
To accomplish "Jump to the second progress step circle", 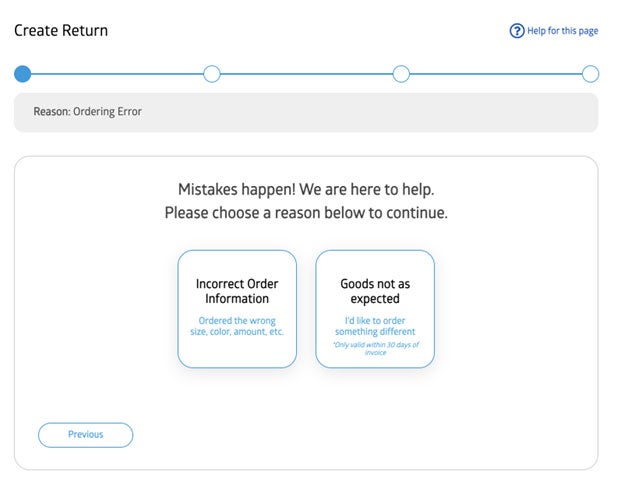I will (212, 74).
